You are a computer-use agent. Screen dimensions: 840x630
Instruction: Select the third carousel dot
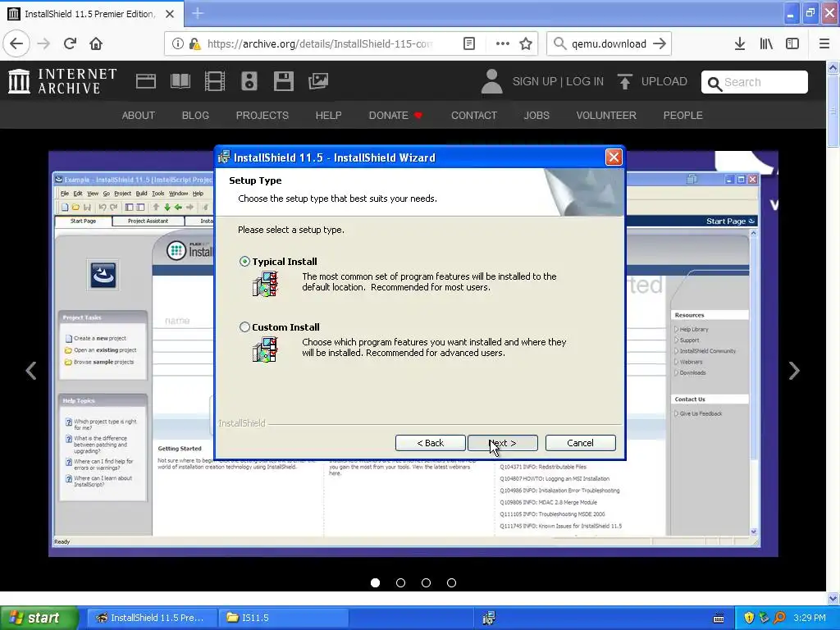point(426,583)
